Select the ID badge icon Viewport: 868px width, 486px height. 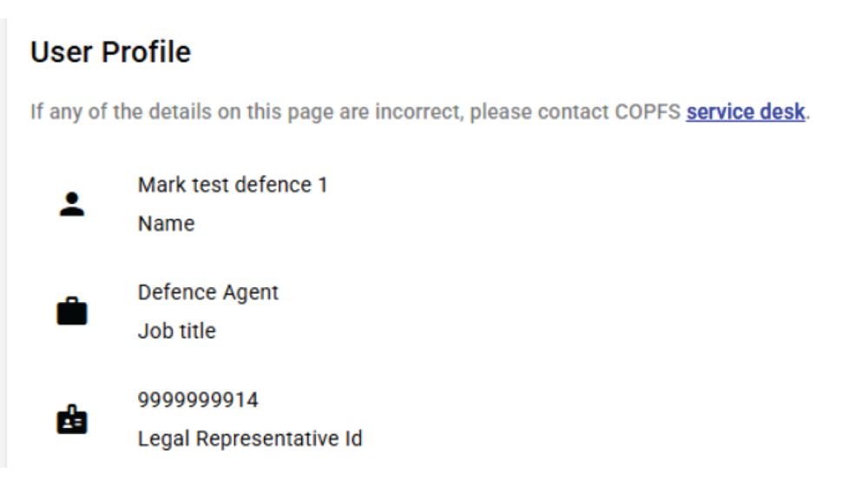[x=71, y=420]
